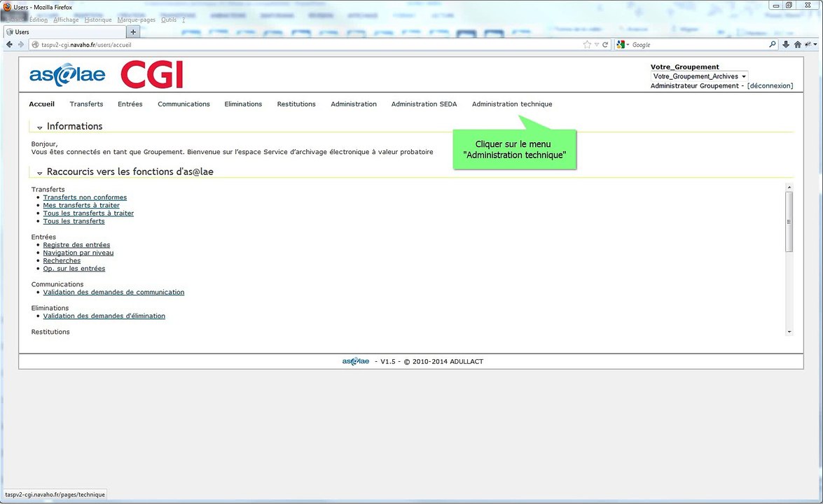Click the as@lae logo in header
The width and height of the screenshot is (823, 504).
pos(67,74)
